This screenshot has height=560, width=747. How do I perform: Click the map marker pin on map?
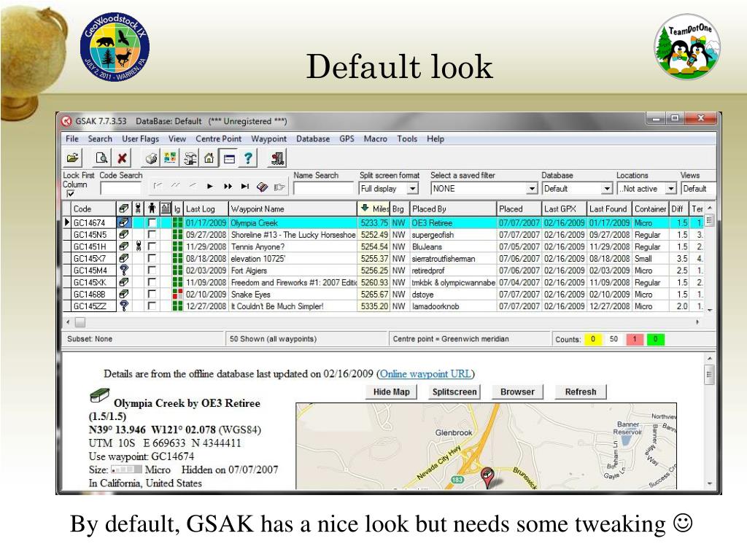coord(487,477)
